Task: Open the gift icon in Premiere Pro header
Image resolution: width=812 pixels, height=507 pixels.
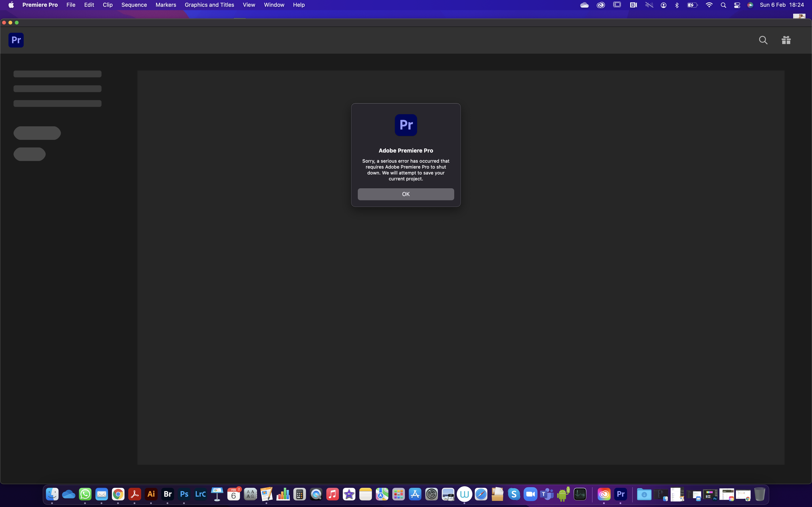Action: tap(786, 40)
